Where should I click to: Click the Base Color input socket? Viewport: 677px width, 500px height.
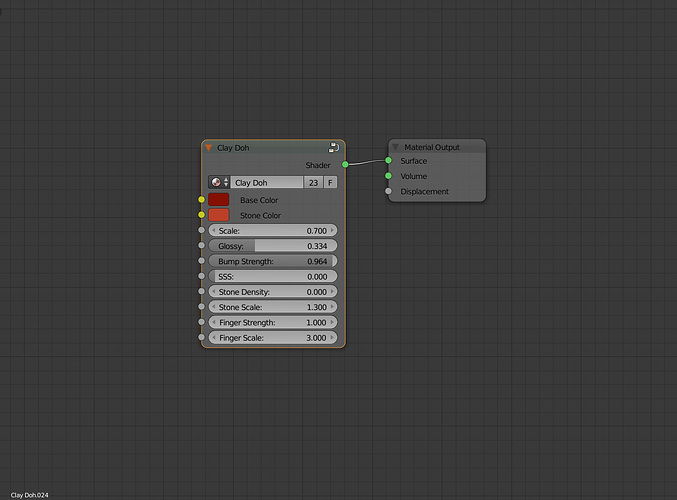click(201, 199)
